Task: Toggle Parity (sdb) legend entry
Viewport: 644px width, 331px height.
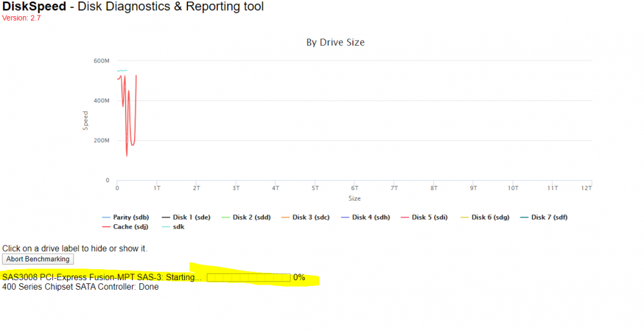Action: coord(126,217)
